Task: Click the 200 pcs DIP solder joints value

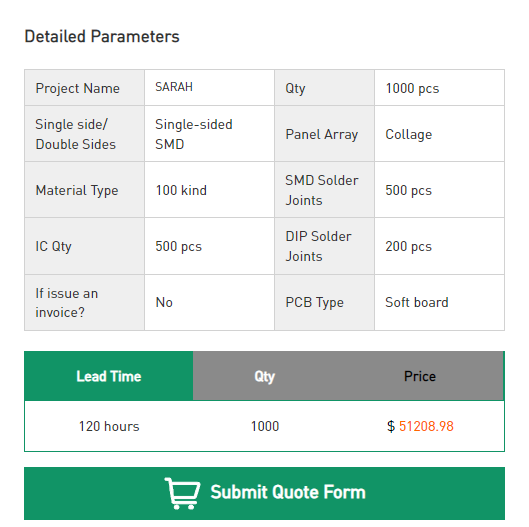Action: click(409, 246)
